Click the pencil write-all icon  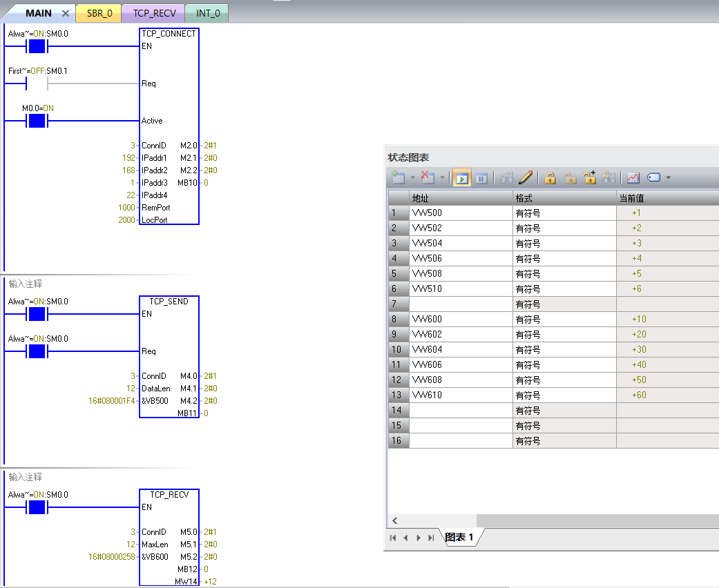click(525, 178)
